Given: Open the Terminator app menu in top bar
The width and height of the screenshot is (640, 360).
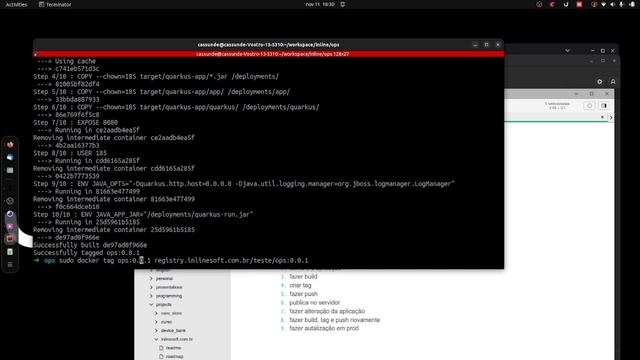Looking at the screenshot, I should [55, 4].
